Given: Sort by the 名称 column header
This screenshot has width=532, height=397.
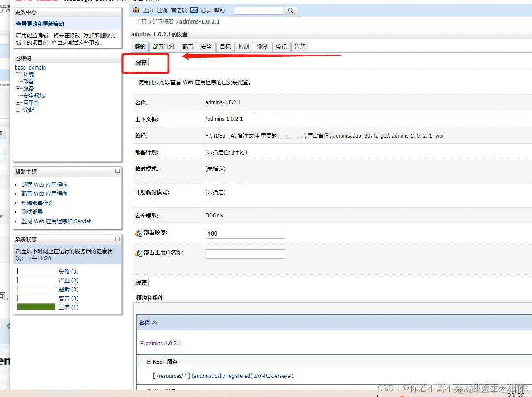Looking at the screenshot, I should pyautogui.click(x=144, y=323).
